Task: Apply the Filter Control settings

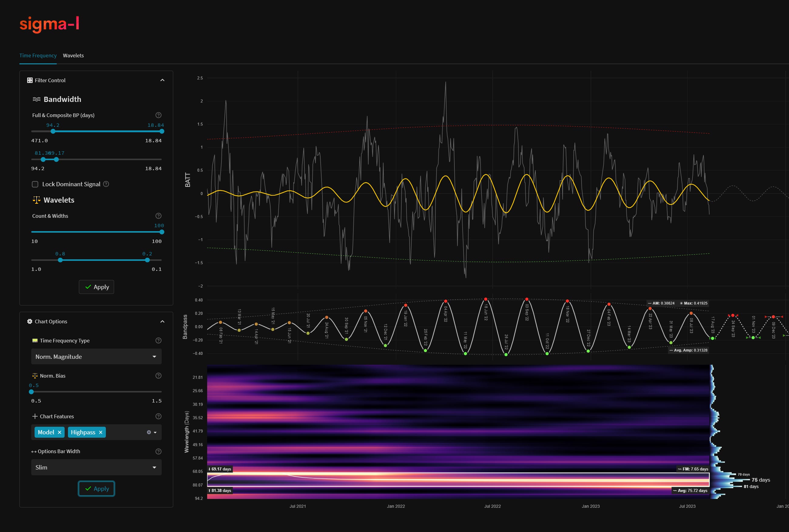Action: [96, 287]
